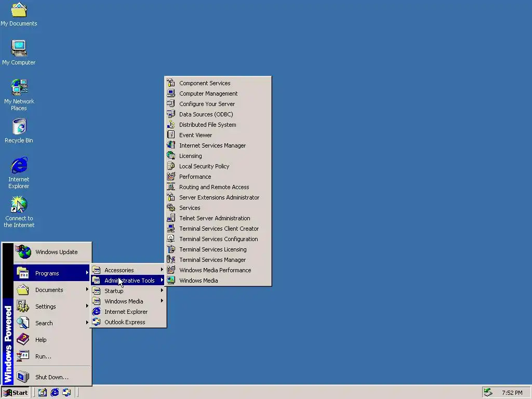
Task: Expand the Windows Media folder submenu arrow
Action: click(162, 301)
